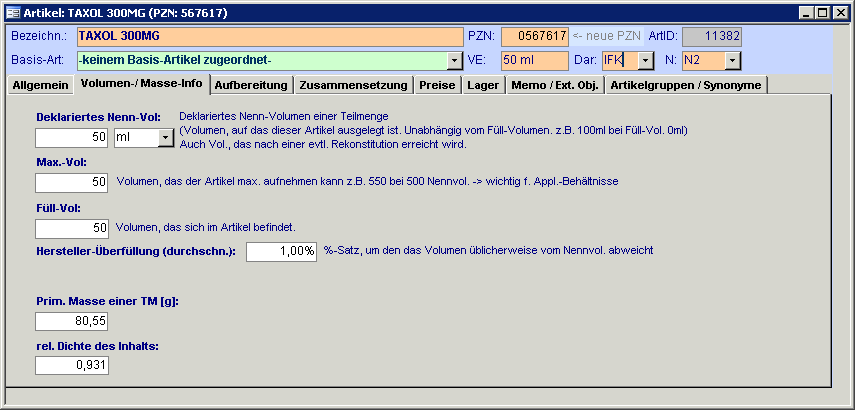Click the Max.-Vol explanation text about Appl.-Behältnisse
855x410 pixels.
click(368, 182)
